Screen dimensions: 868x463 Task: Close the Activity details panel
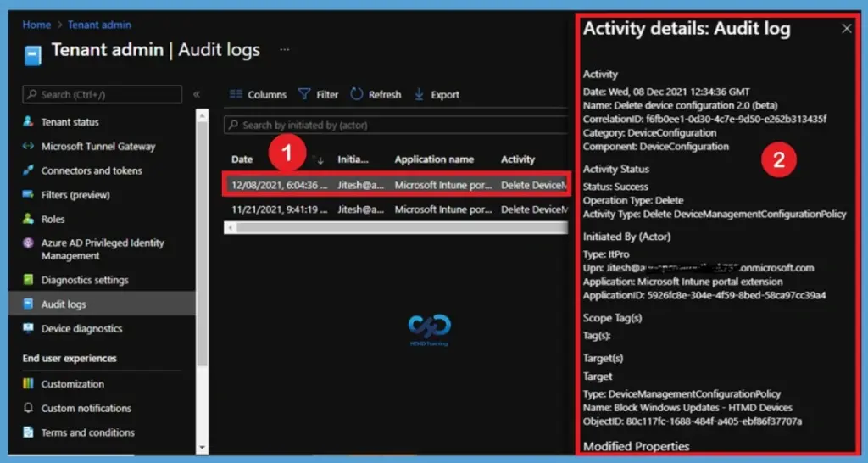[x=847, y=29]
